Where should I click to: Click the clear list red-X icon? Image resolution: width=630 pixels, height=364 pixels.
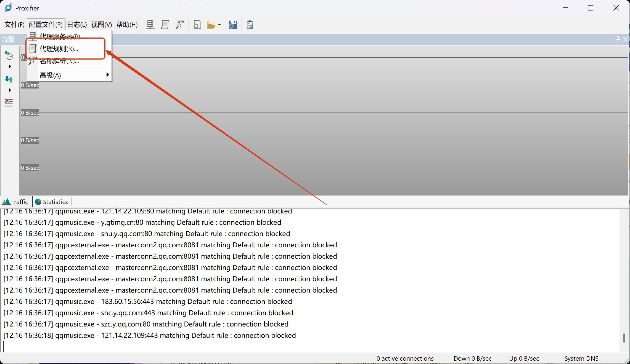tap(9, 103)
